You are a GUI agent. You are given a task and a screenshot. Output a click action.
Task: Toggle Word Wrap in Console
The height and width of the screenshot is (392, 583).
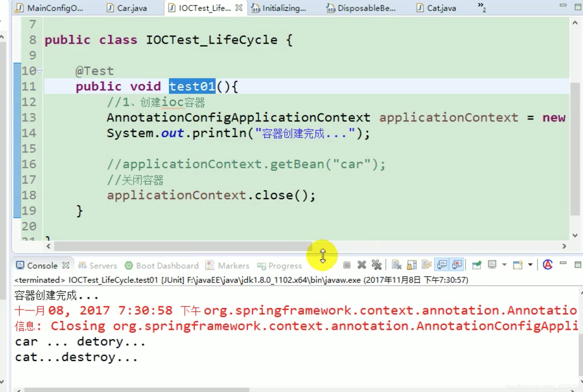pyautogui.click(x=426, y=265)
